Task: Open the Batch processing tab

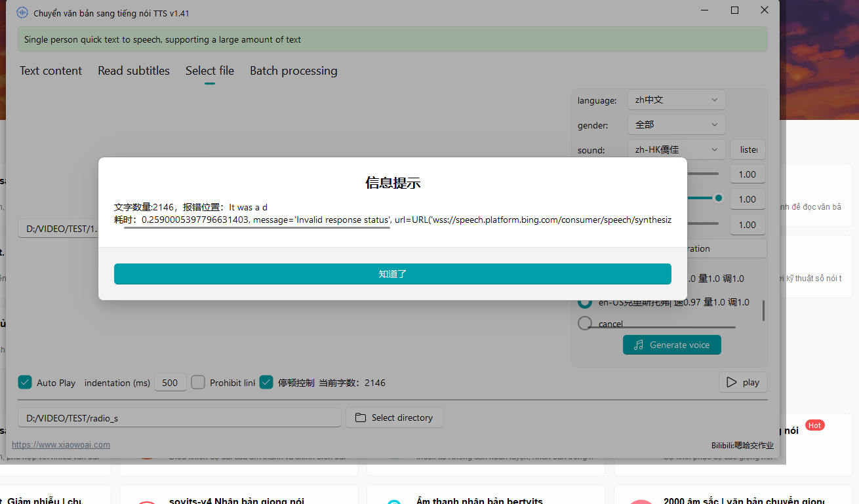Action: (x=293, y=71)
